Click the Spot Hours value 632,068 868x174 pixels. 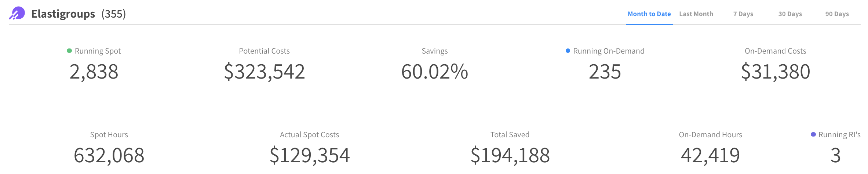109,155
